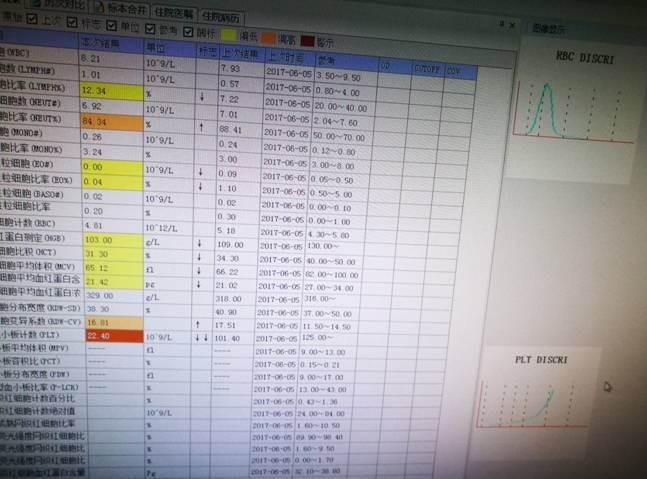Select the 图像显示 panel tab
The height and width of the screenshot is (479, 647).
click(x=548, y=28)
